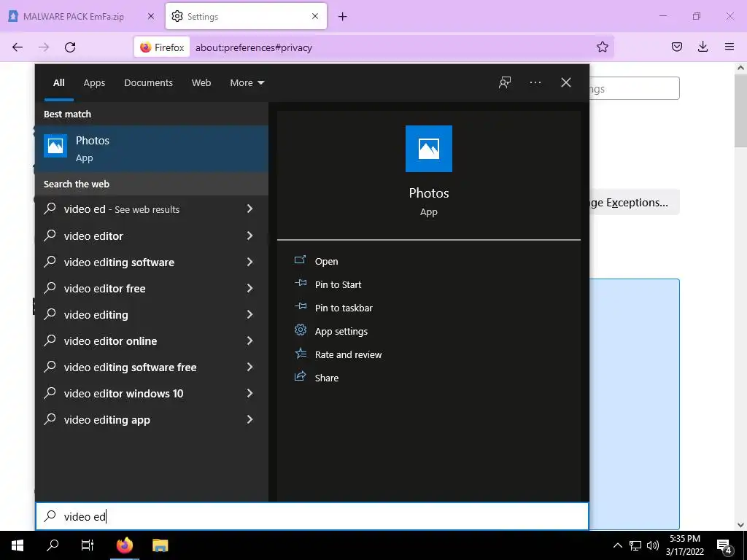Switch to the All search tab
Screen dimensions: 747x560
[x=59, y=83]
